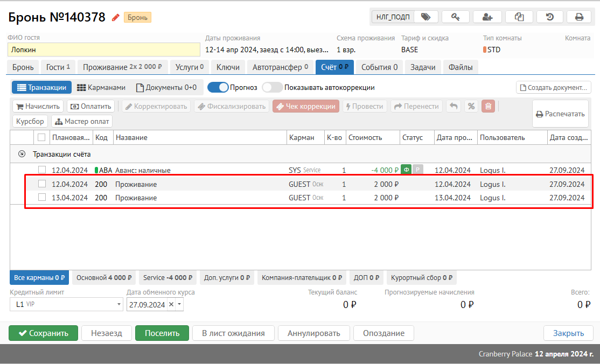The height and width of the screenshot is (364, 600).
Task: Open the Автотрансфер tab
Action: click(280, 67)
